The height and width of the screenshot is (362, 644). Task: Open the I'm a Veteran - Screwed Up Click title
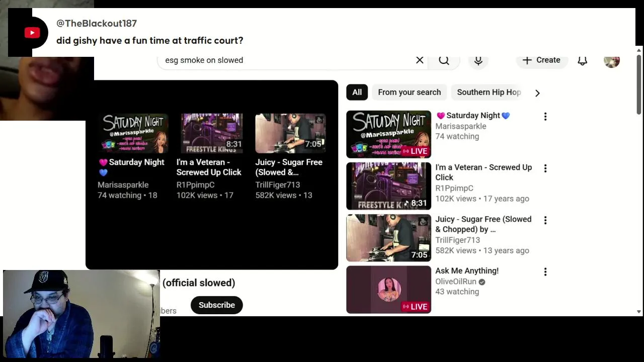pyautogui.click(x=484, y=172)
